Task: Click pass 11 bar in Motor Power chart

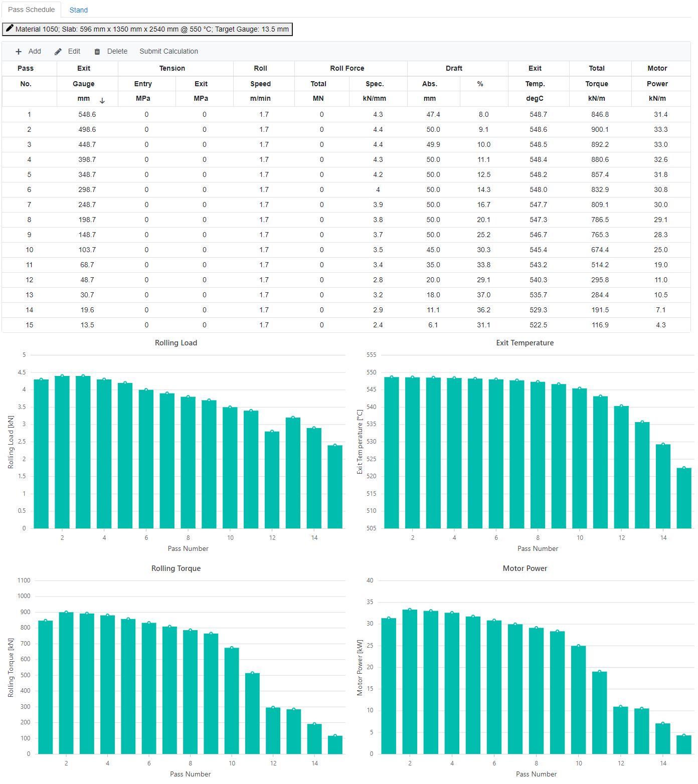Action: pyautogui.click(x=600, y=713)
